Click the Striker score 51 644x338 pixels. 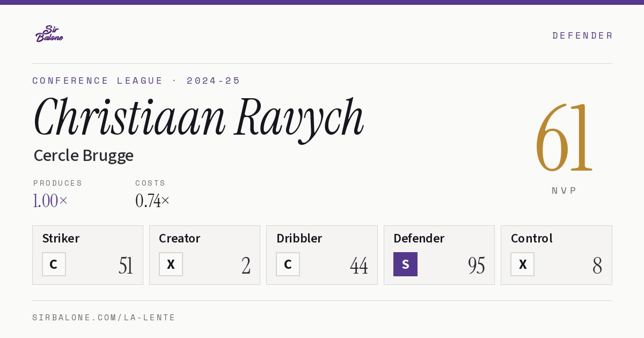(126, 266)
